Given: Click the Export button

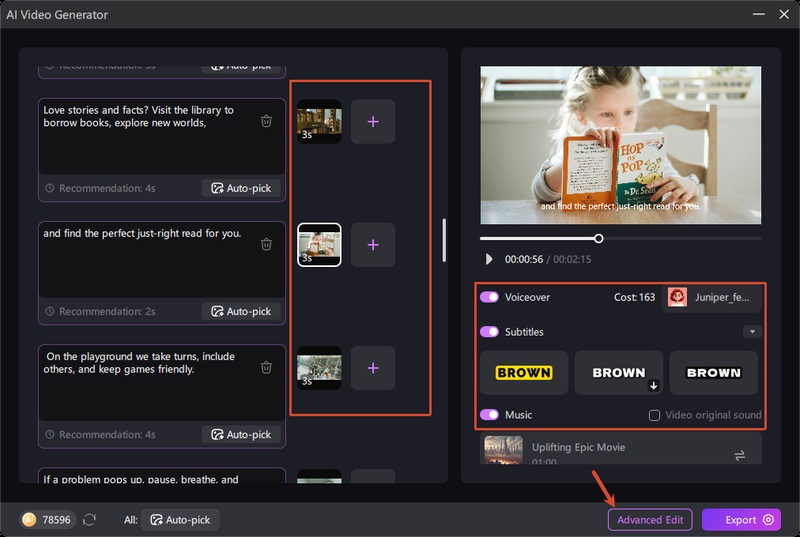Looking at the screenshot, I should coord(741,520).
